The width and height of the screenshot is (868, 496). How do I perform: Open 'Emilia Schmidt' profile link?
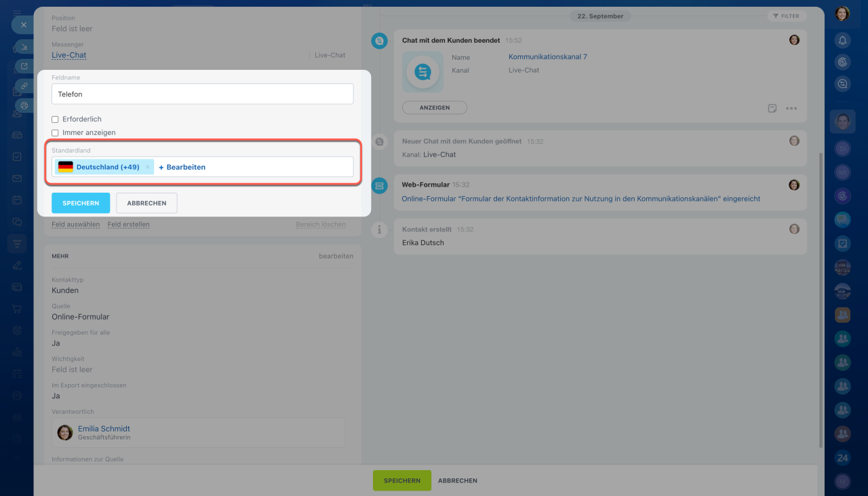[x=104, y=429]
